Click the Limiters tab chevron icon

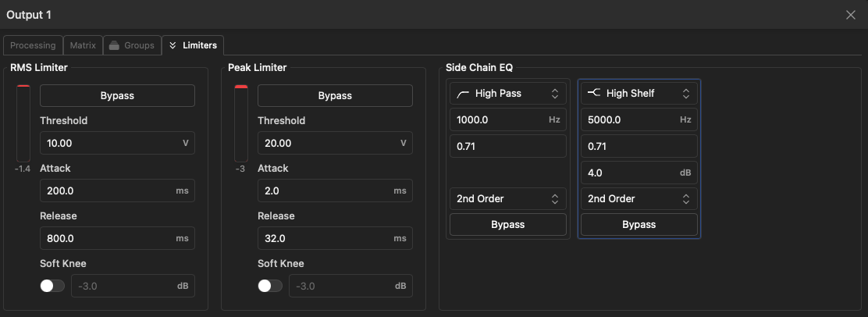(173, 45)
